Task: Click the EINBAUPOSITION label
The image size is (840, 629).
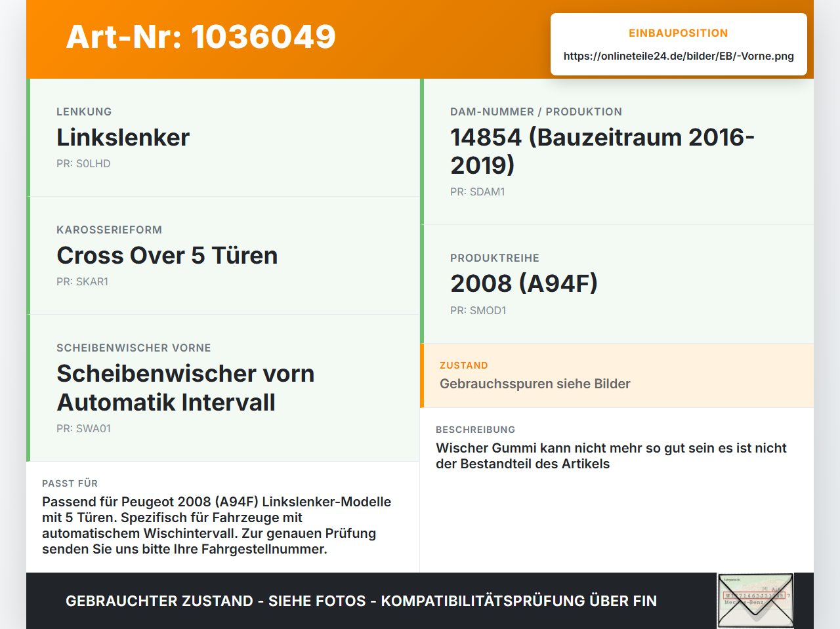Action: pyautogui.click(x=679, y=33)
